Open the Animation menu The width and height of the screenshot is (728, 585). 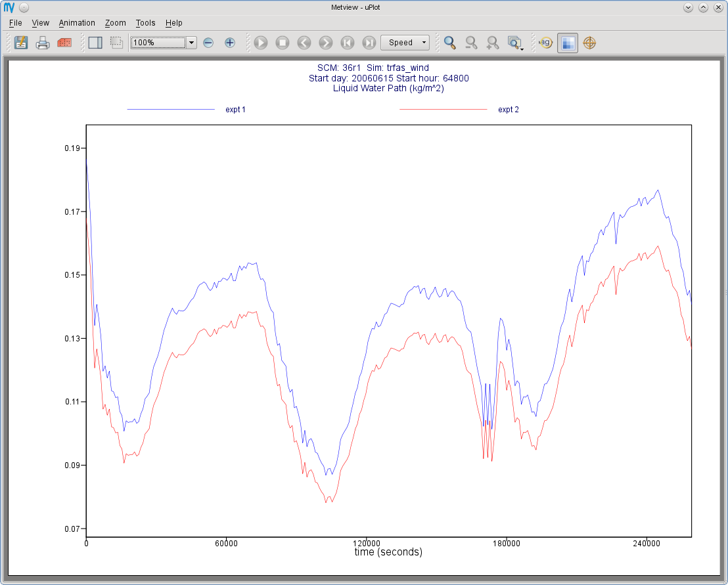tap(77, 23)
